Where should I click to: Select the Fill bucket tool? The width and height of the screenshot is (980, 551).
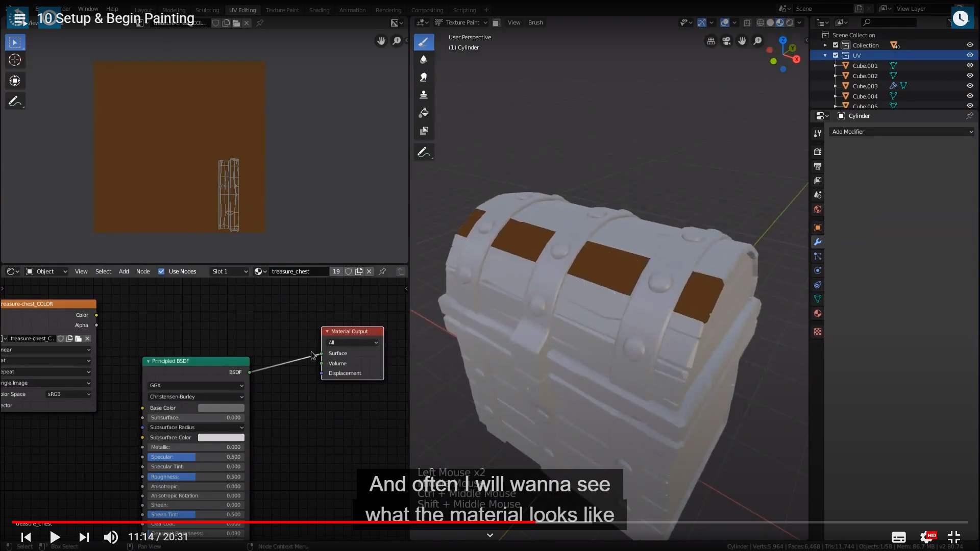(424, 113)
